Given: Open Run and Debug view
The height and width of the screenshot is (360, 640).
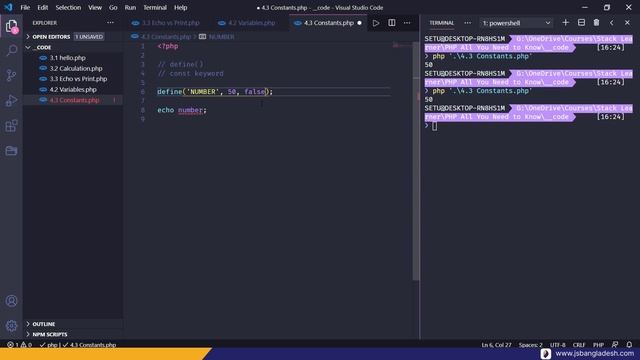Looking at the screenshot, I should coord(11,100).
